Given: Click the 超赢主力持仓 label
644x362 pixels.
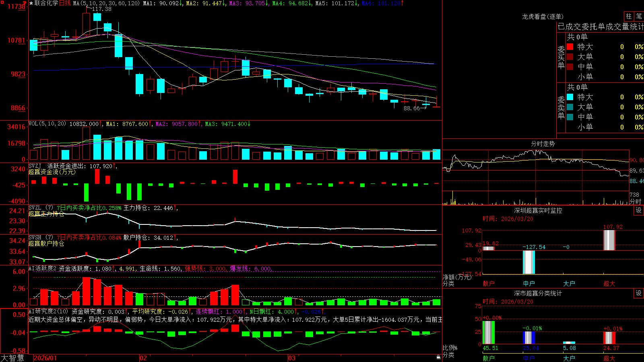Looking at the screenshot, I should [x=46, y=214].
